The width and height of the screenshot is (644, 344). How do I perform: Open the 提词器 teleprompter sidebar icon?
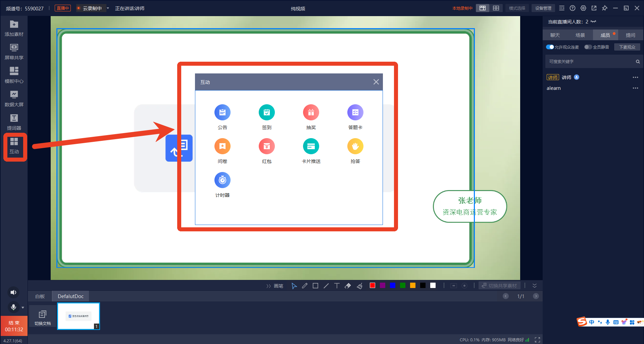[14, 122]
